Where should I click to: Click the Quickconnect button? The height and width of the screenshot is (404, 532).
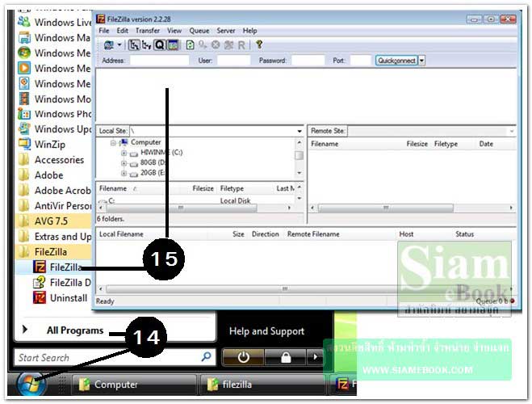[x=396, y=61]
